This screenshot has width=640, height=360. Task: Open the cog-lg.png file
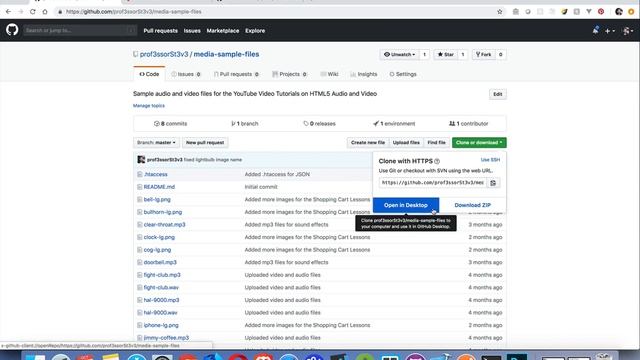(157, 250)
